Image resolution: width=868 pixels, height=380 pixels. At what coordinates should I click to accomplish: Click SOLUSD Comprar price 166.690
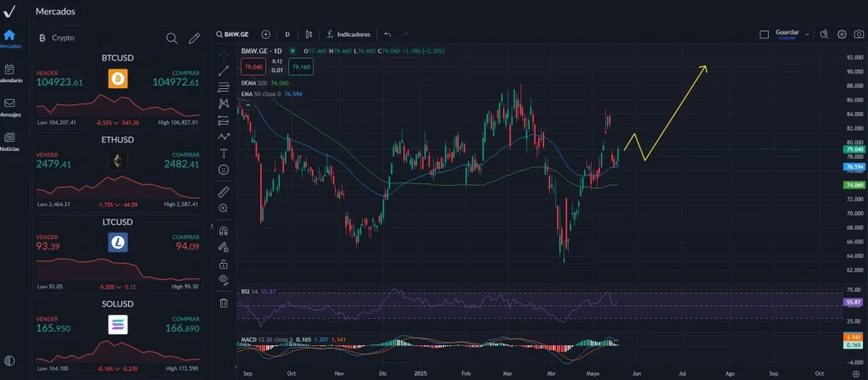click(x=182, y=328)
